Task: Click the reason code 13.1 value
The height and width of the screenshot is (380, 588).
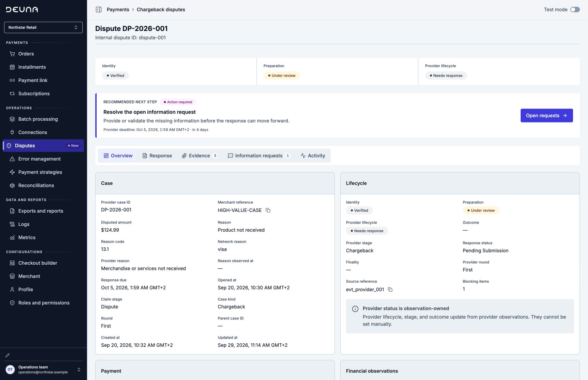Action: pyautogui.click(x=105, y=249)
